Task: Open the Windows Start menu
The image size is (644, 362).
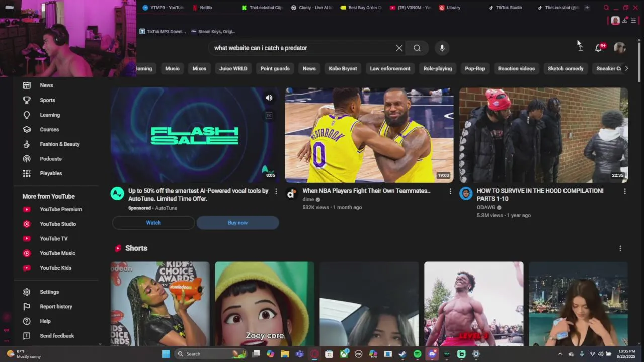Action: [x=166, y=354]
